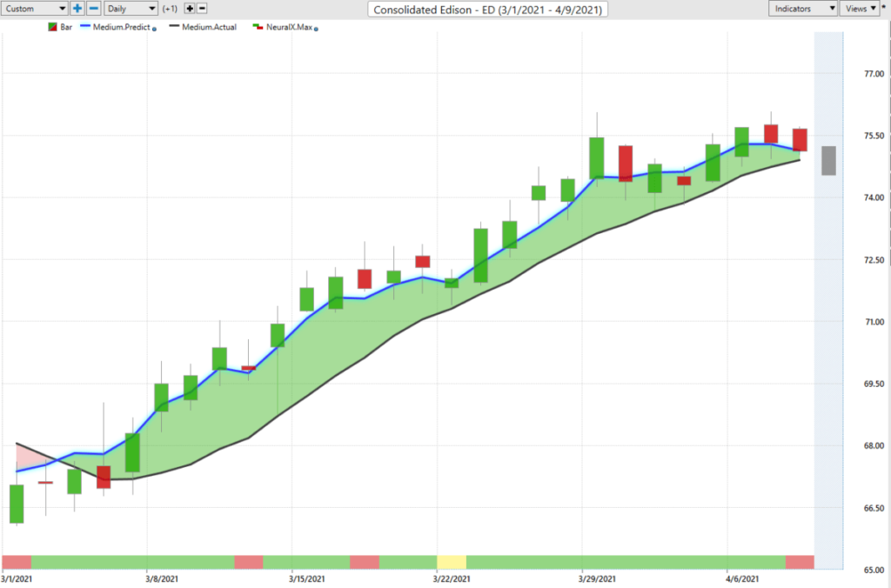Open the Daily interval dropdown
Image resolution: width=891 pixels, height=588 pixels.
(x=131, y=9)
